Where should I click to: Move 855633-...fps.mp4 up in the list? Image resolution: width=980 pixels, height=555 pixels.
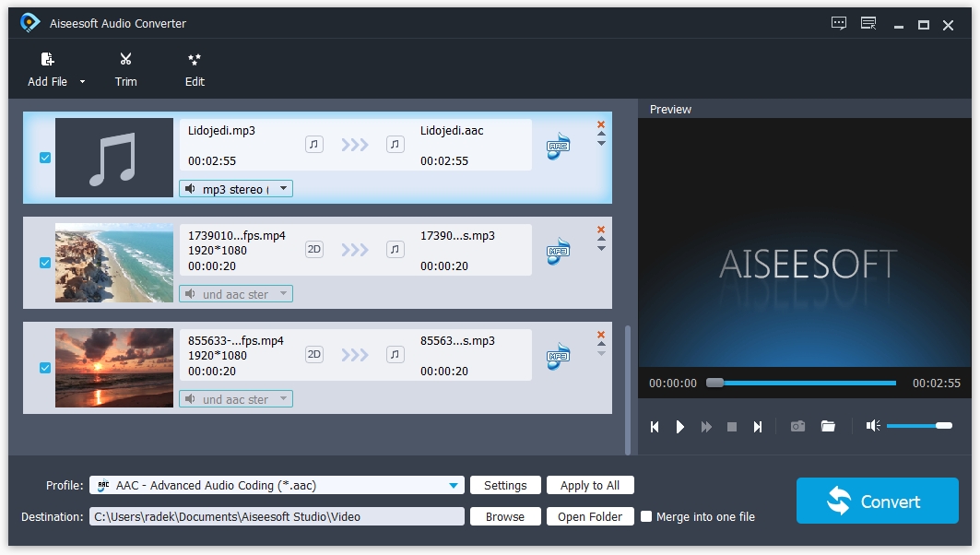pyautogui.click(x=601, y=344)
